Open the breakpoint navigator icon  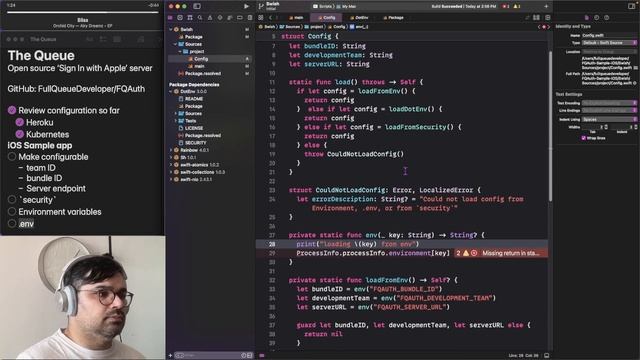click(240, 18)
